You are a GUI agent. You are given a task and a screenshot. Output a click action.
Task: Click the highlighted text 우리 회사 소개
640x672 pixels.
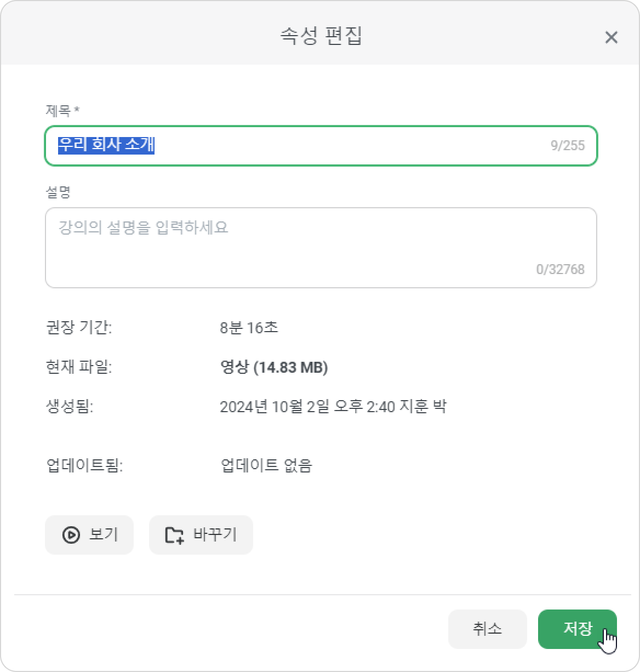(106, 145)
